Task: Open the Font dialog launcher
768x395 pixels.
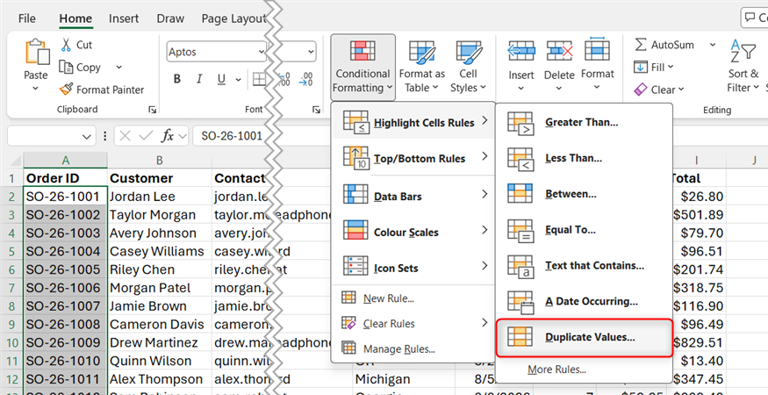Action: (316, 110)
